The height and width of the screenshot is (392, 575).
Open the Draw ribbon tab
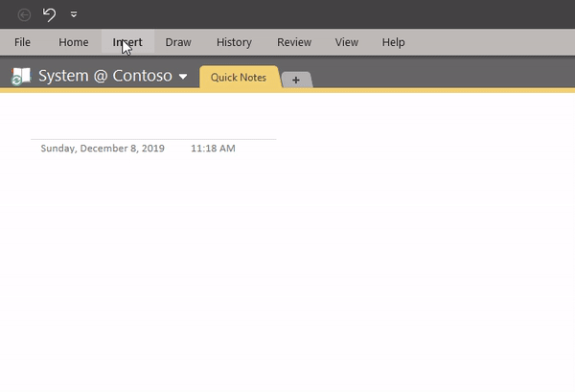[178, 42]
